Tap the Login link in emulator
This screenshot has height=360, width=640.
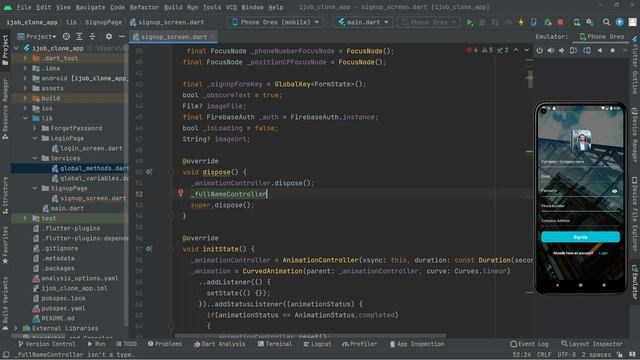(x=603, y=253)
